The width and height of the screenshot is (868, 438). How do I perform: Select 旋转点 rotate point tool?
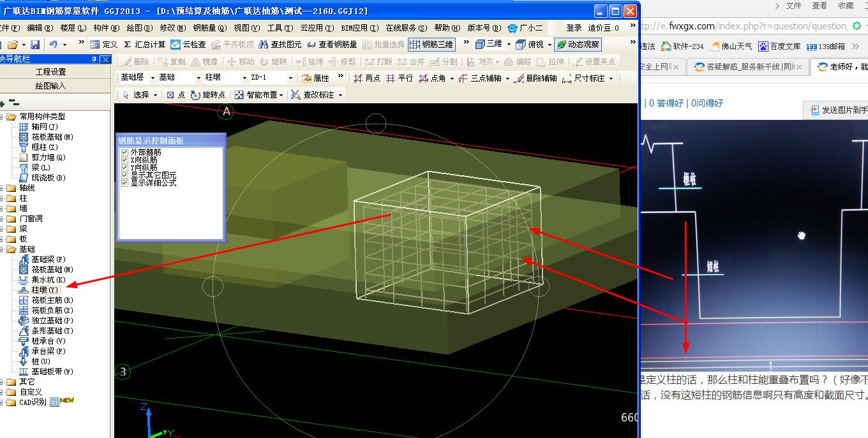[x=208, y=94]
